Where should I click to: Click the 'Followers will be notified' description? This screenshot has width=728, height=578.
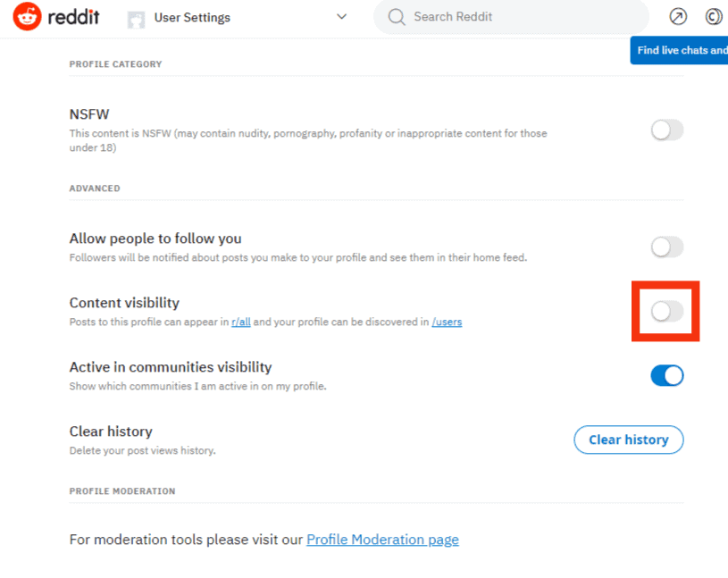tap(298, 257)
